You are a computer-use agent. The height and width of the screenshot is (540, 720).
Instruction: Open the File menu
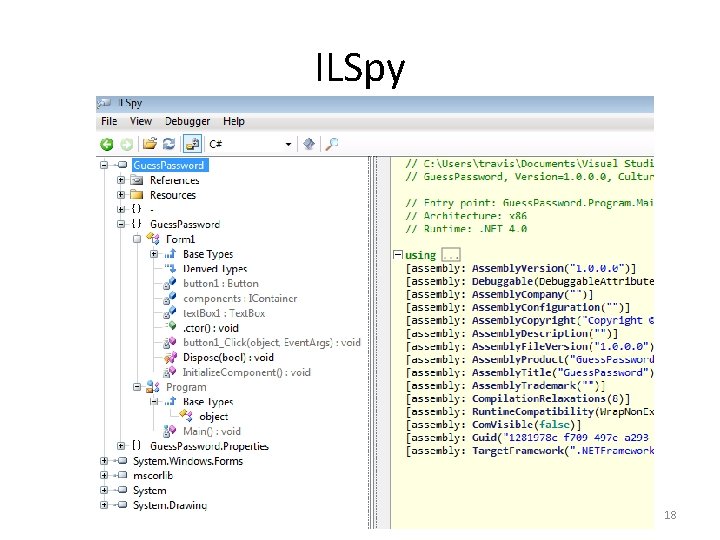click(109, 121)
